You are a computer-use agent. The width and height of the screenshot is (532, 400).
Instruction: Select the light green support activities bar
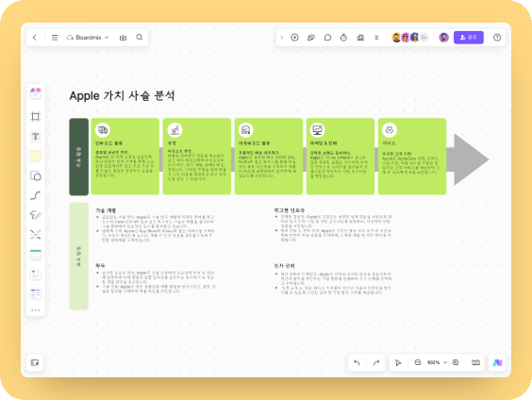pyautogui.click(x=78, y=257)
